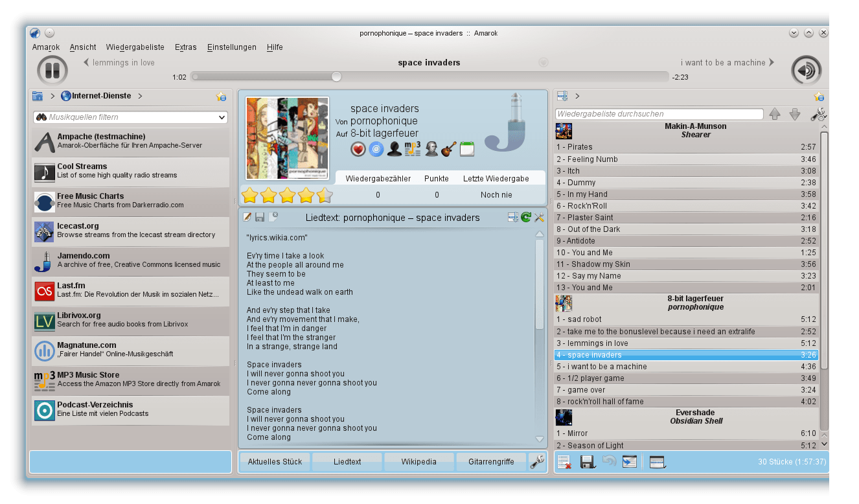Click the mp3 store icon in the track info
The height and width of the screenshot is (504, 859).
(x=413, y=149)
